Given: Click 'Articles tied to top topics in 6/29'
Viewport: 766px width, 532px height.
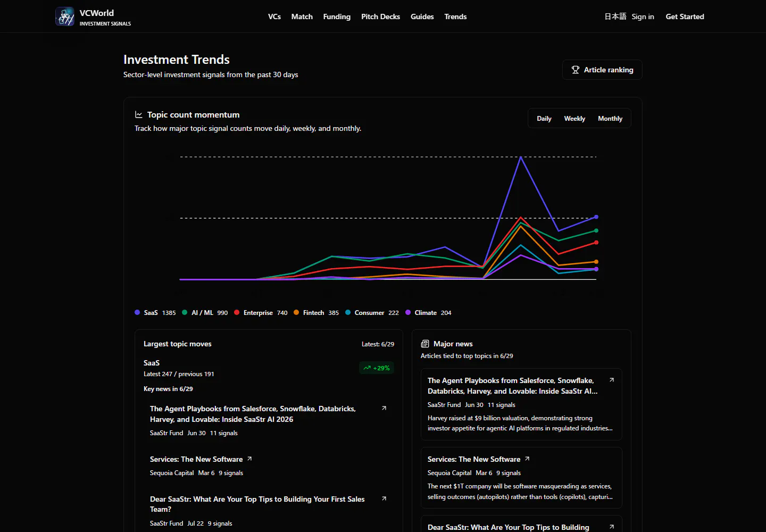Looking at the screenshot, I should point(467,356).
